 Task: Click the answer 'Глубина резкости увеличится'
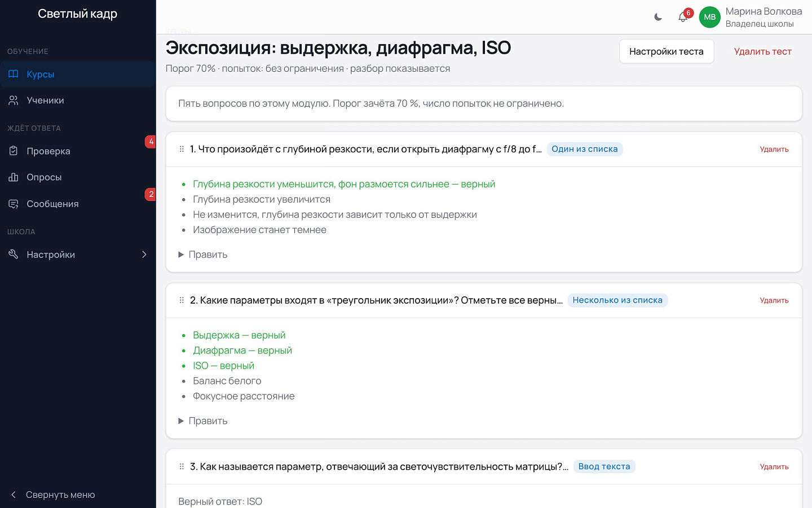coord(262,199)
